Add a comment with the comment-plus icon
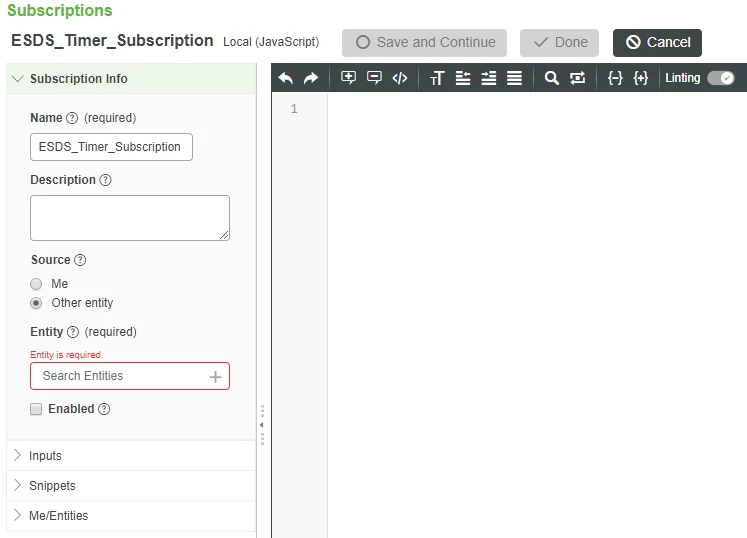The image size is (747, 538). (x=348, y=78)
